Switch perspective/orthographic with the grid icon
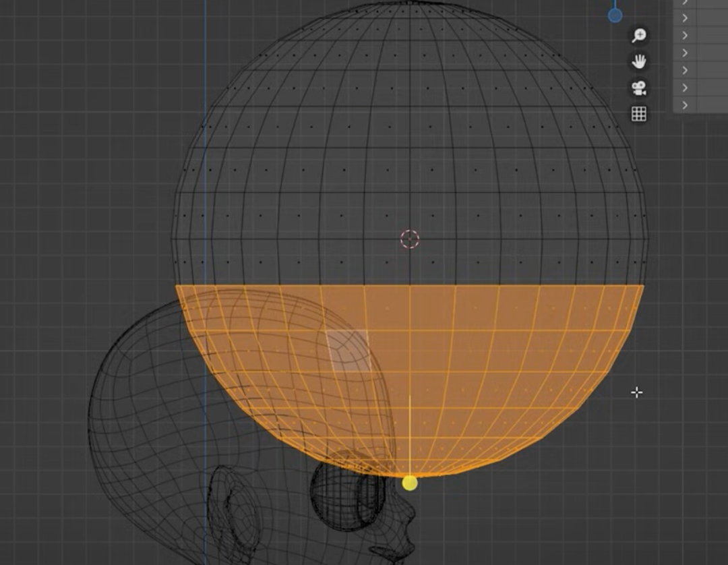This screenshot has width=728, height=565. click(639, 114)
